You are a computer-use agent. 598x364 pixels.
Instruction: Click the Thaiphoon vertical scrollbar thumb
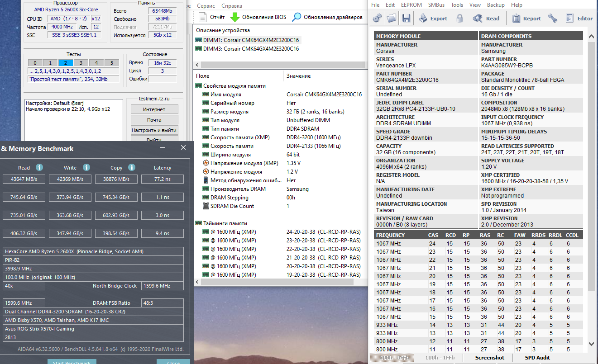pyautogui.click(x=592, y=166)
